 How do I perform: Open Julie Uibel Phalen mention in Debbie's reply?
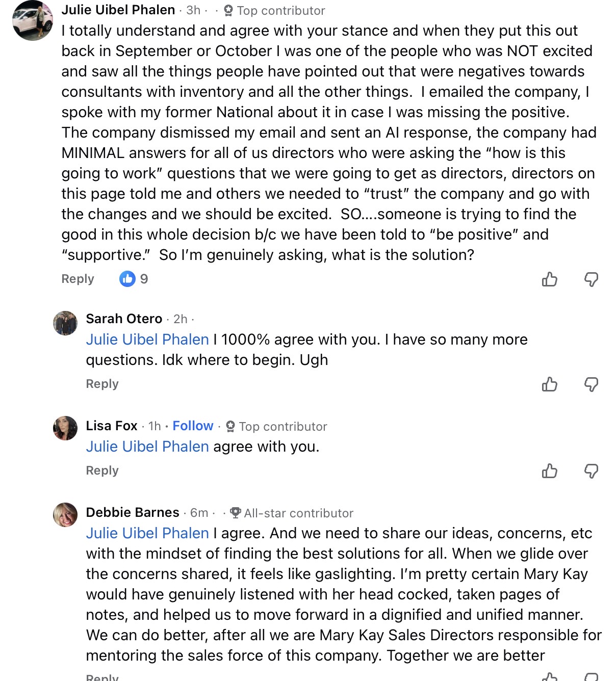[147, 533]
